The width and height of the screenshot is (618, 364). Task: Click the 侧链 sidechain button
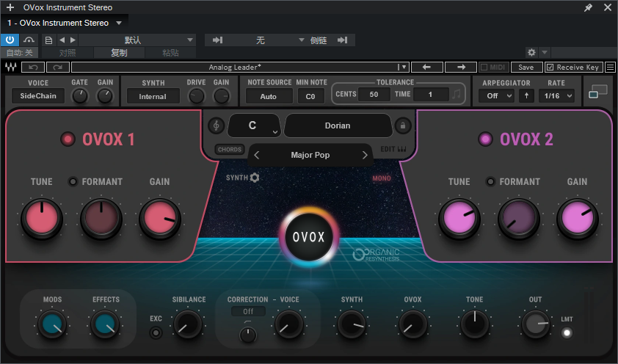[x=319, y=40]
